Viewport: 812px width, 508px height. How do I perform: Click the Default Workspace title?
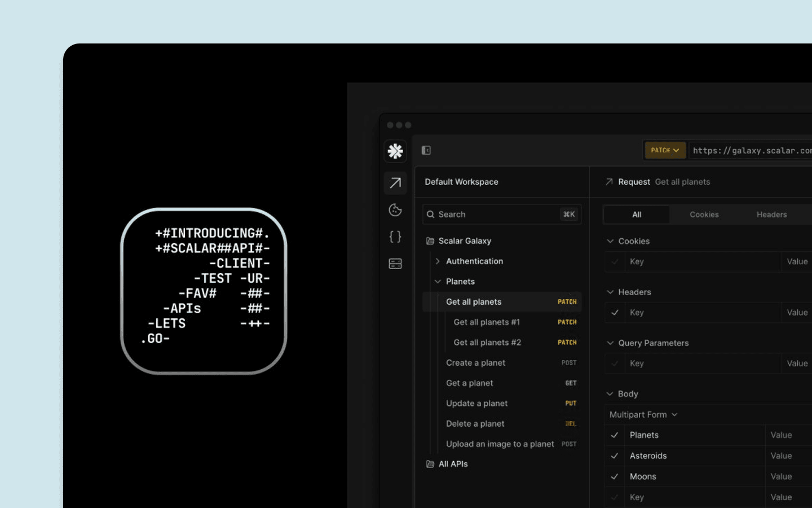tap(461, 182)
